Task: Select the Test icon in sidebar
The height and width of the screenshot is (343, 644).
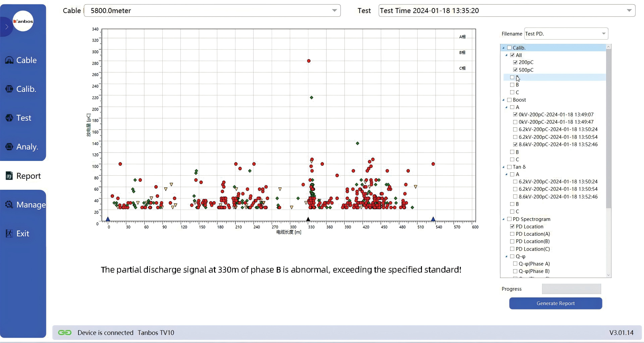Action: pyautogui.click(x=9, y=118)
